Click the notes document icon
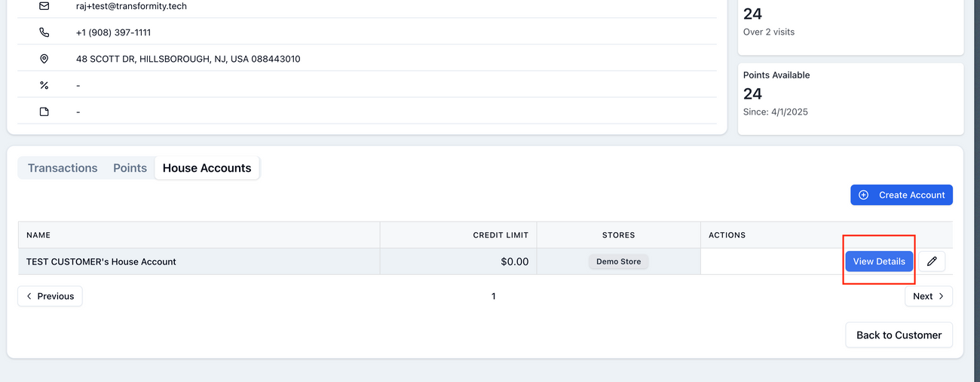Screen dimensions: 980x382 (x=44, y=112)
